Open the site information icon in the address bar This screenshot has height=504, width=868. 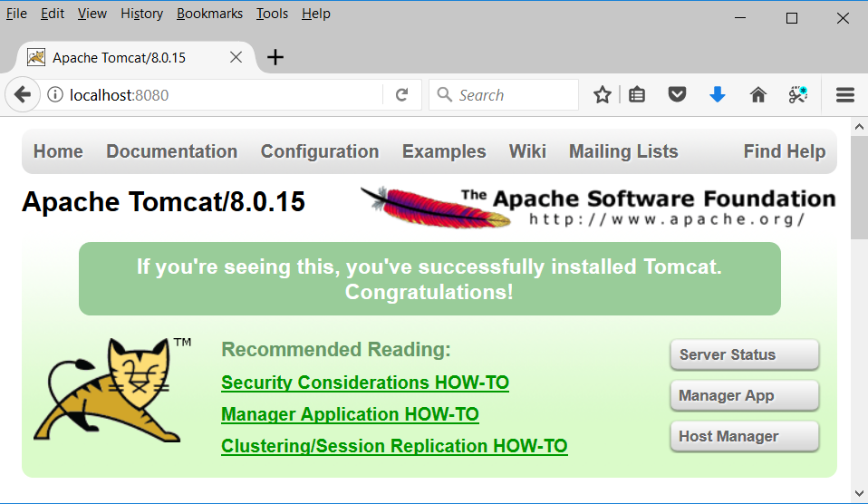click(54, 94)
